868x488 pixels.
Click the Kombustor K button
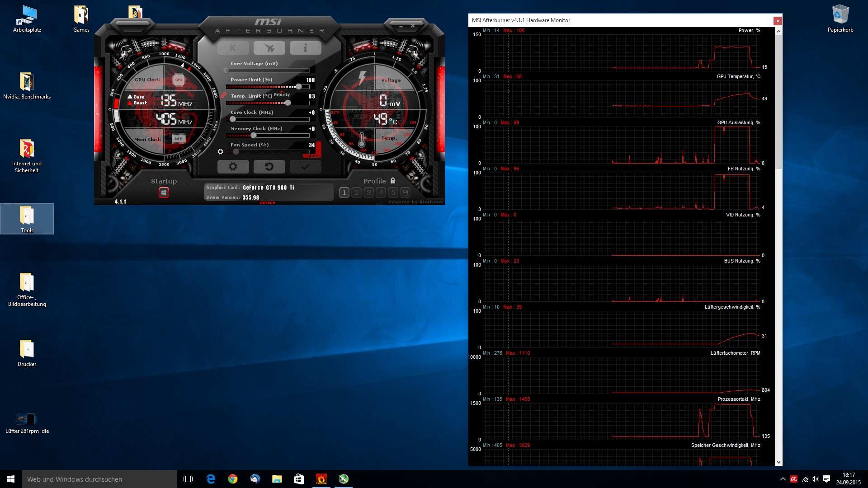(x=233, y=48)
